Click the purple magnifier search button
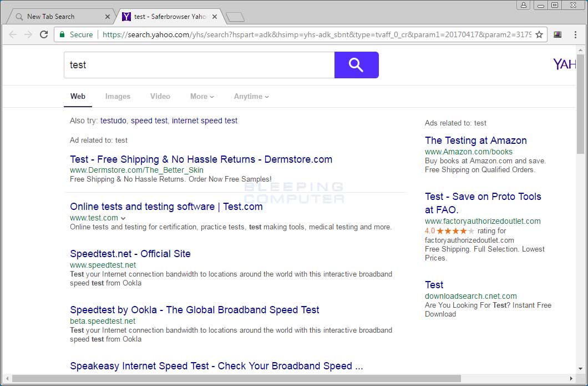This screenshot has height=386, width=588. tap(356, 65)
